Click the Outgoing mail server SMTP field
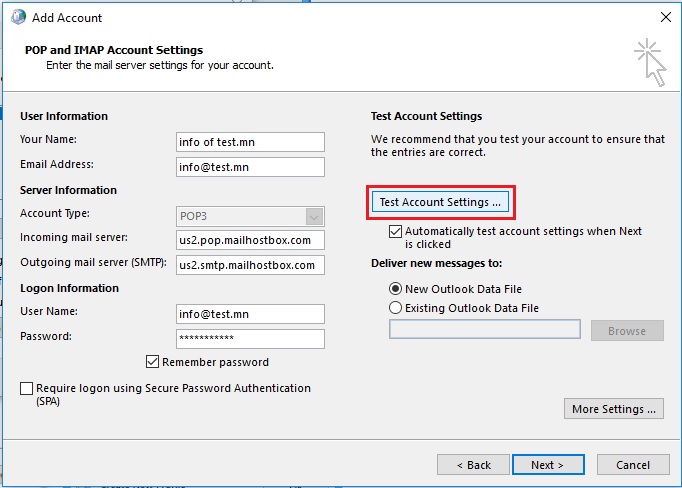The height and width of the screenshot is (488, 682). tap(250, 265)
